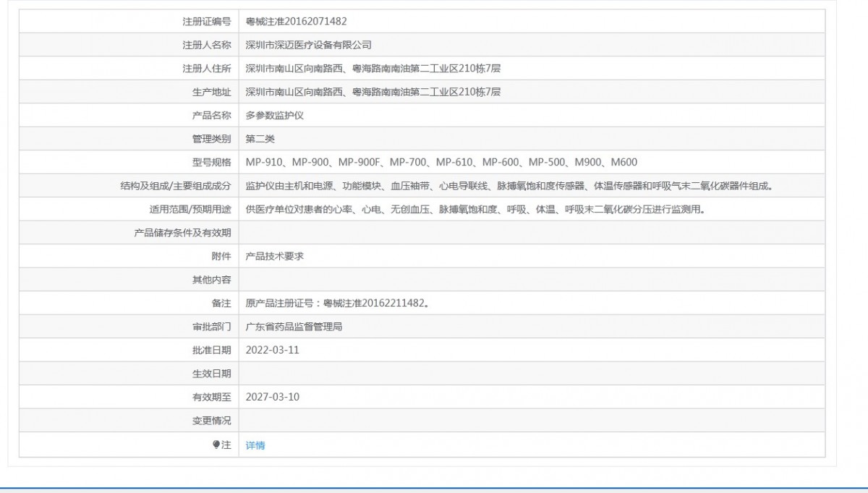Screen dimensions: 868x493
Task: Click the bulb icon beside 注
Action: [x=216, y=445]
